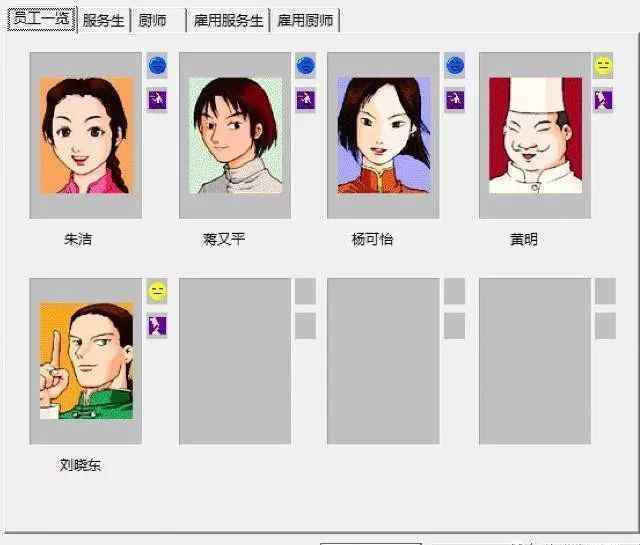Click the purple activity icon beside 蒋又平
Viewport: 640px width, 545px height.
tap(305, 99)
